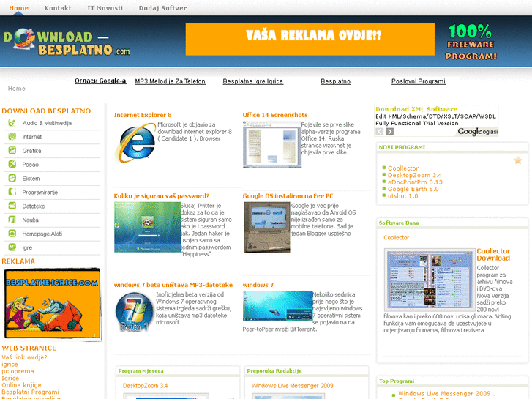532x399 pixels.
Task: Click the Programiranje category text
Action: (40, 193)
